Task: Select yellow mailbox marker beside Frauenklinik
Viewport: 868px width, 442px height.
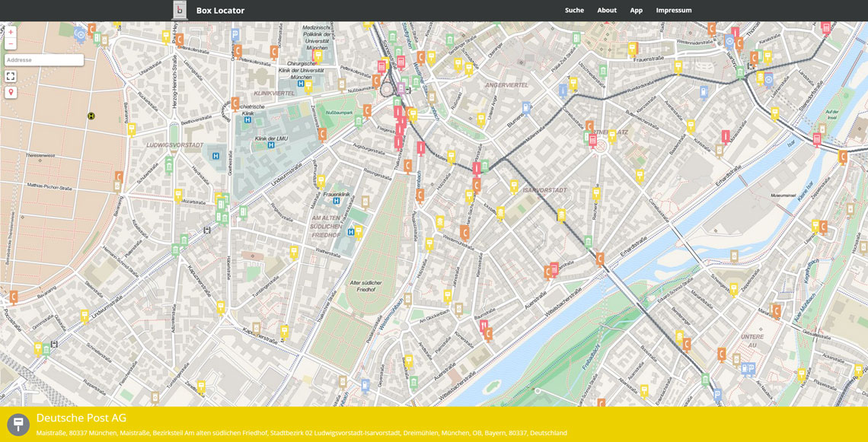Action: pos(321,181)
